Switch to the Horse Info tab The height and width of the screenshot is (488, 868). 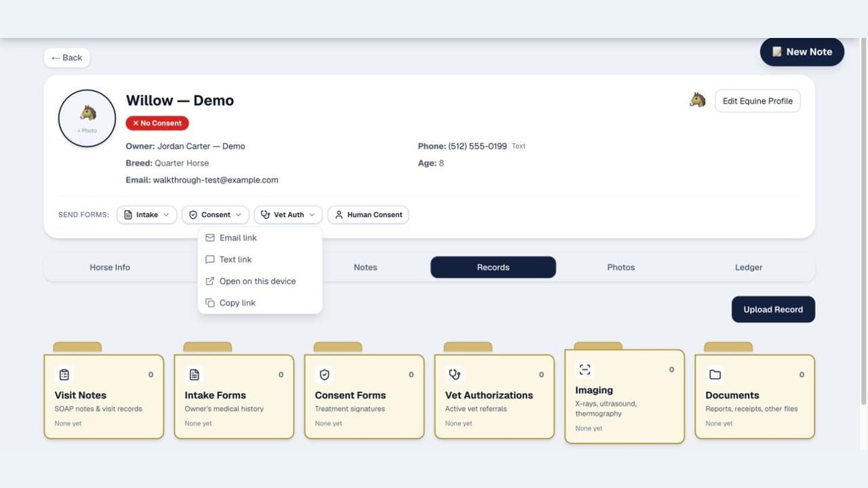[110, 267]
